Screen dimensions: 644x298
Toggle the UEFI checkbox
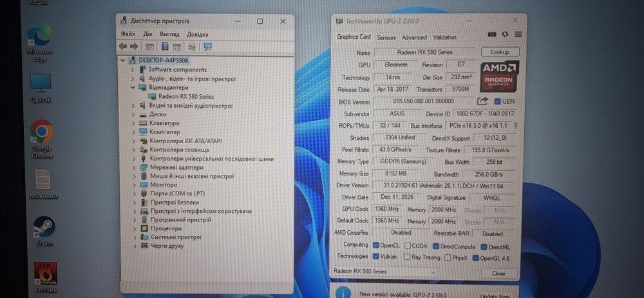point(497,101)
